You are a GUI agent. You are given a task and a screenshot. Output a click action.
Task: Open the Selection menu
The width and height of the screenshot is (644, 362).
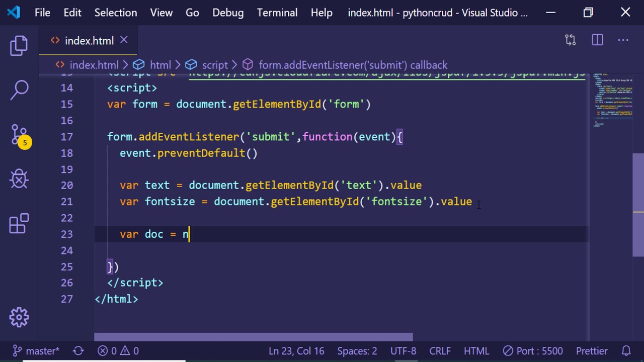point(115,13)
